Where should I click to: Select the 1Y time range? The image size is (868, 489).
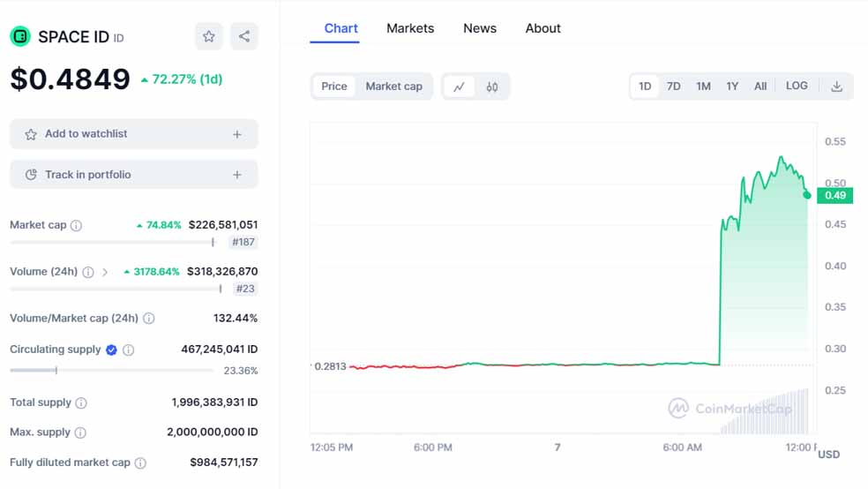[732, 87]
